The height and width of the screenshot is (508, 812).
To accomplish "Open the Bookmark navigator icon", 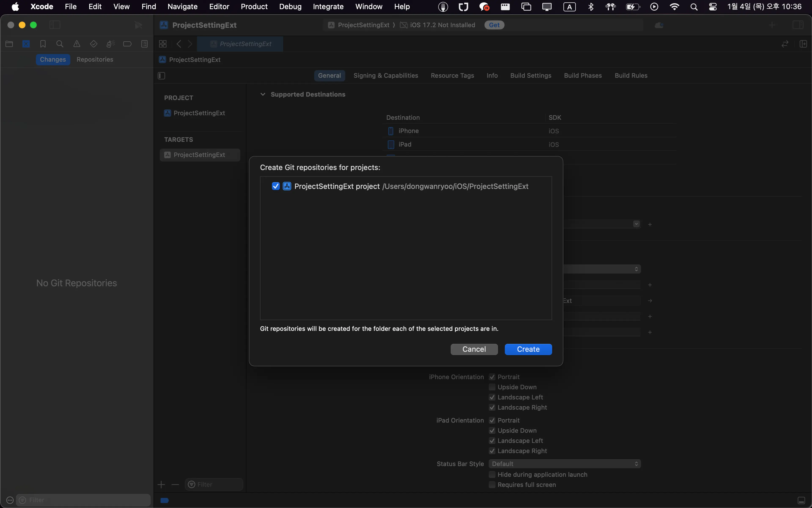I will (x=43, y=44).
